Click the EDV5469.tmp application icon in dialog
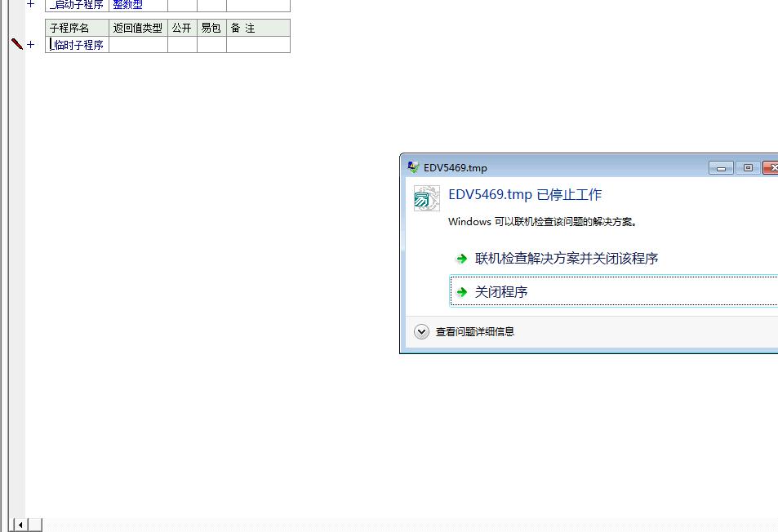Viewport: 778px width, 532px height. tap(426, 198)
